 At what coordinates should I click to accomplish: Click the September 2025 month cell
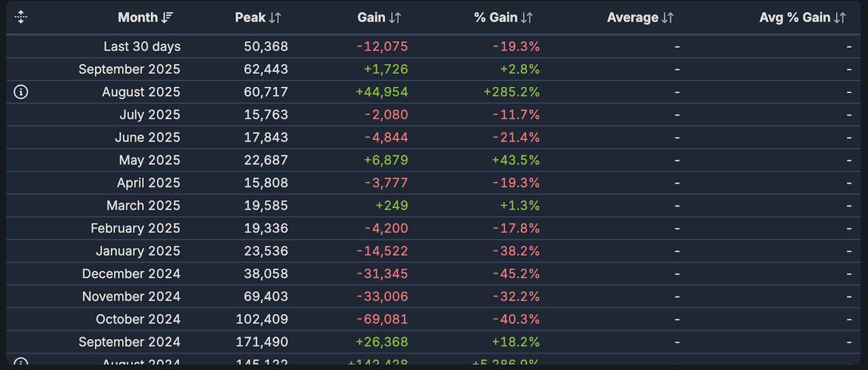[129, 69]
